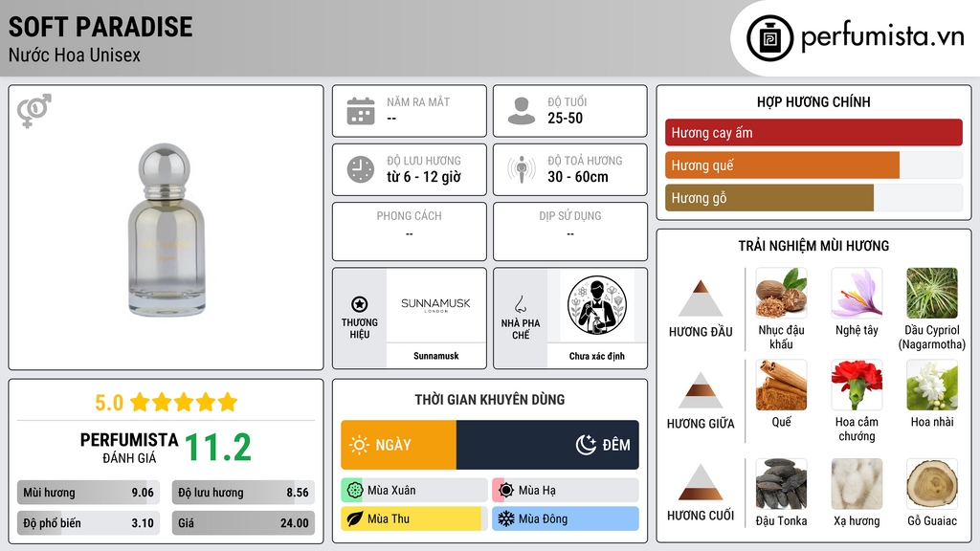
Task: Click the Dịp sử dụng card
Action: (570, 231)
